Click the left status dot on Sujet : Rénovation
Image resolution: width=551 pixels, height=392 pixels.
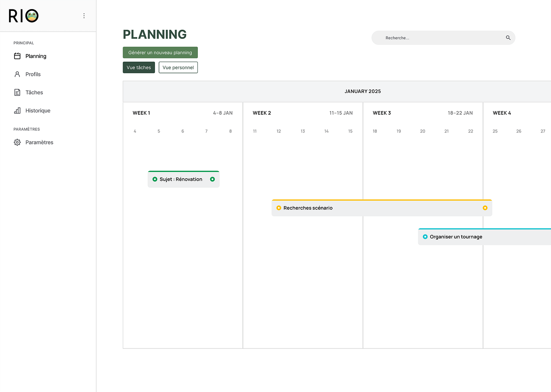point(155,179)
